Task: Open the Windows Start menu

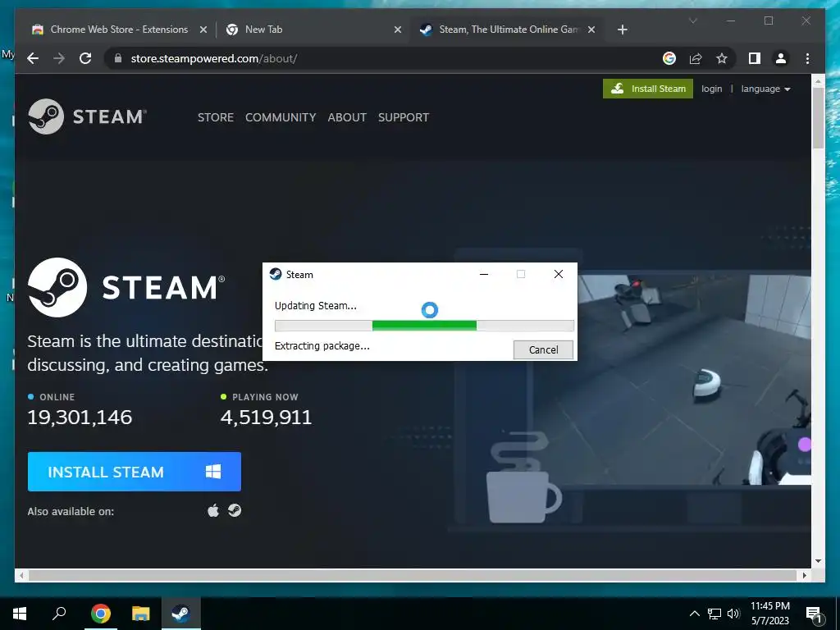Action: 20,614
